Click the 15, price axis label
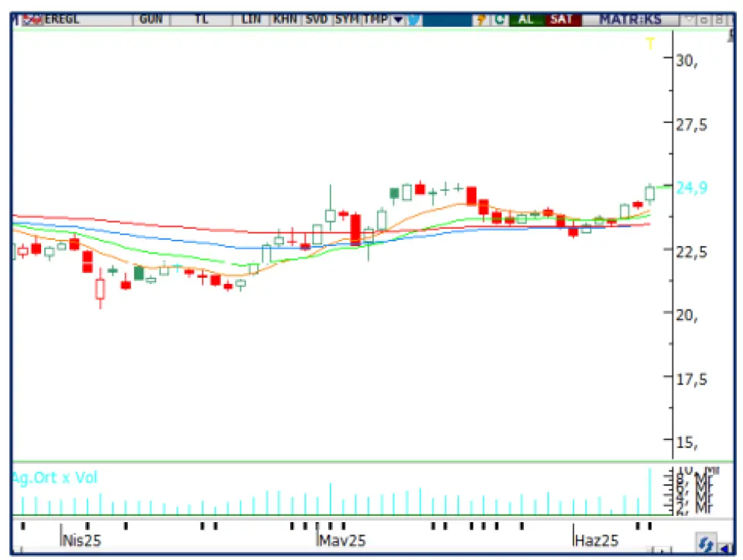 tap(687, 442)
